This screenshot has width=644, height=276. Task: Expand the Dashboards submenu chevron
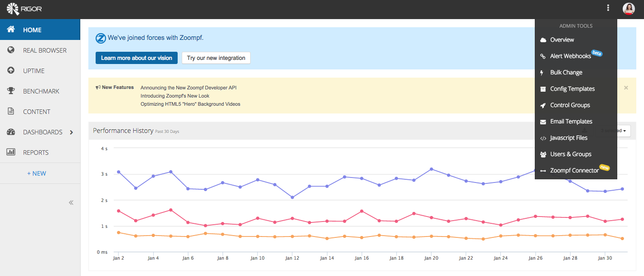pos(71,132)
